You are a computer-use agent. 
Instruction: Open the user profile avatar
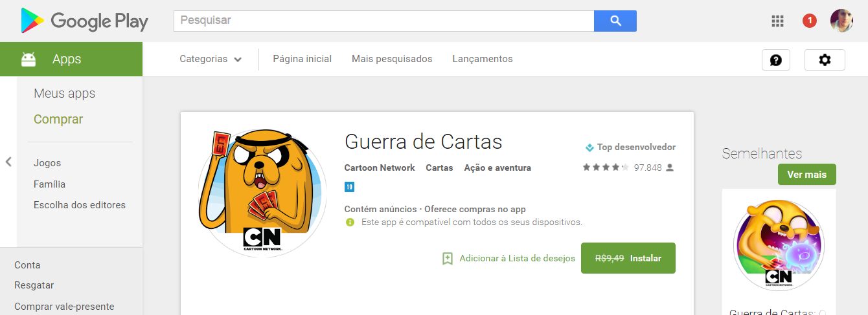click(x=841, y=21)
